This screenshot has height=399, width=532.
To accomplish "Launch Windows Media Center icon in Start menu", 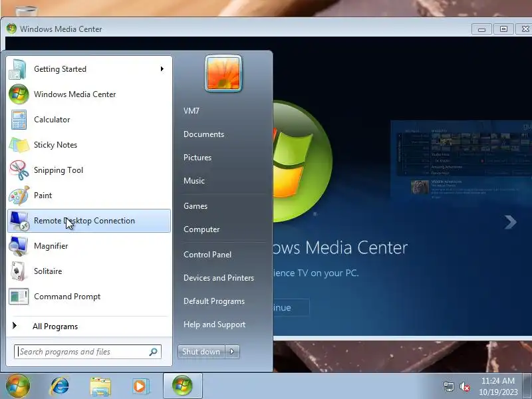I will (19, 94).
